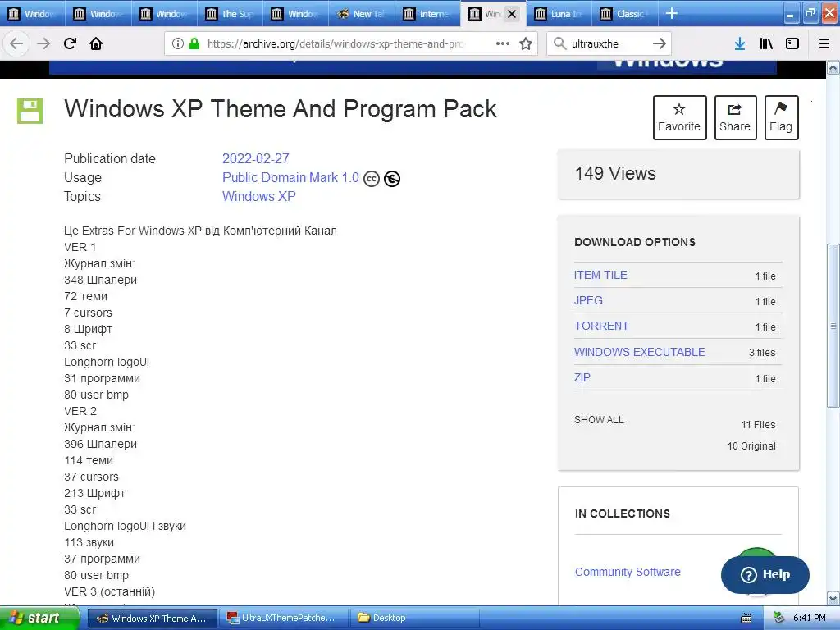Toggle the browser sidebar
The height and width of the screenshot is (630, 840).
pos(792,43)
